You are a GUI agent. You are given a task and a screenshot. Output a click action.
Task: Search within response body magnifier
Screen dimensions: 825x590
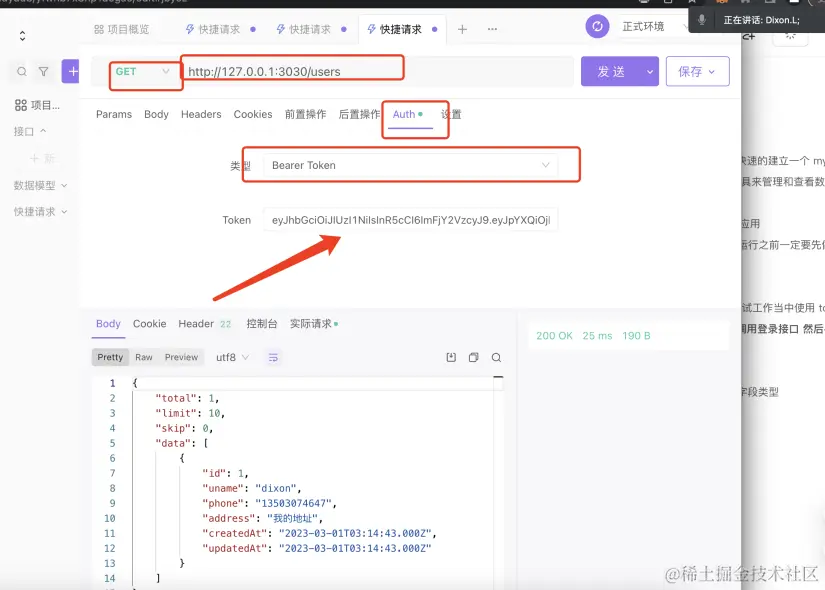[496, 357]
